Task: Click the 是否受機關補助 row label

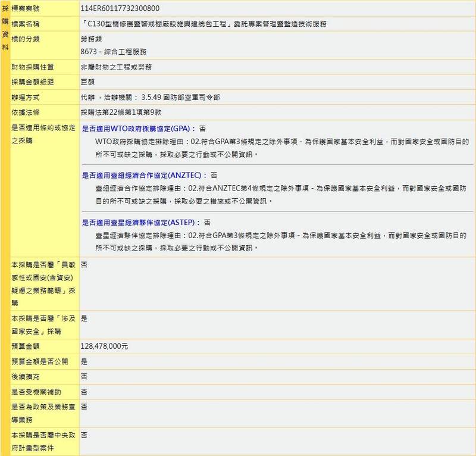Action: pyautogui.click(x=35, y=392)
